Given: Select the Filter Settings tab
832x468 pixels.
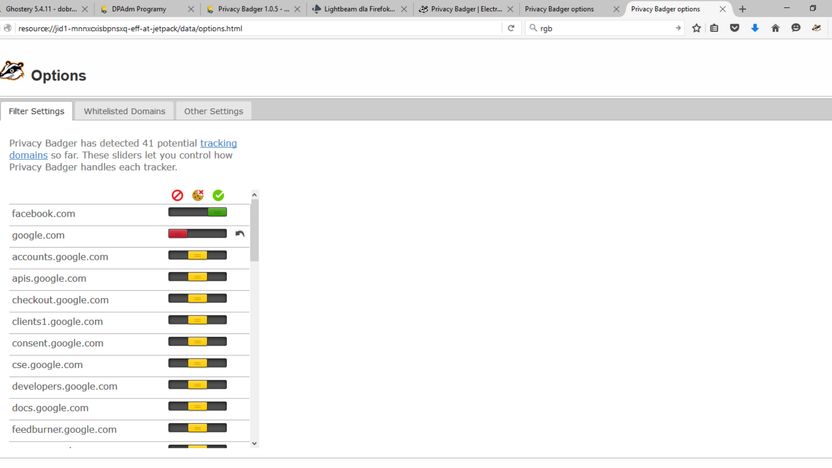Looking at the screenshot, I should click(x=36, y=111).
